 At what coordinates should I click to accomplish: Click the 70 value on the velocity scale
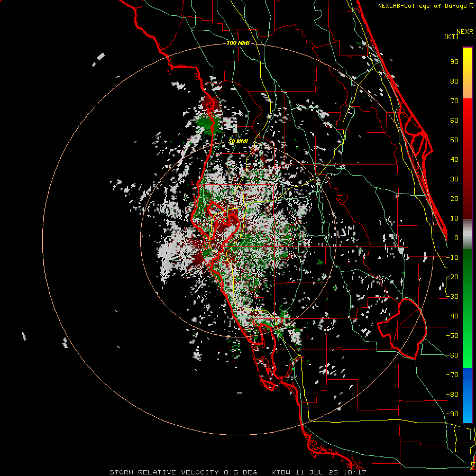(x=454, y=101)
